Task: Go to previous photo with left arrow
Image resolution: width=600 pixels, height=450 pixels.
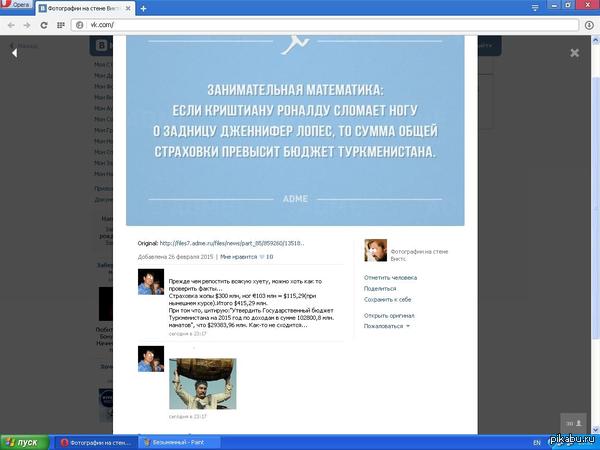Action: click(15, 53)
